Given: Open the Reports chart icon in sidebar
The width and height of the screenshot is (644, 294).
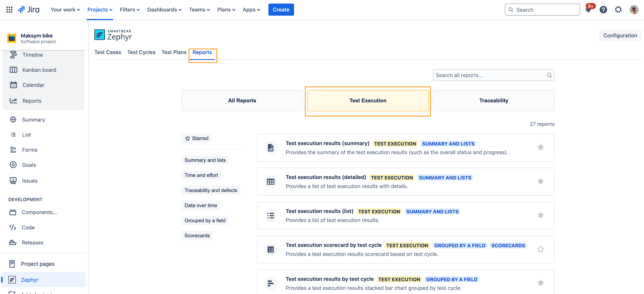Looking at the screenshot, I should (14, 101).
